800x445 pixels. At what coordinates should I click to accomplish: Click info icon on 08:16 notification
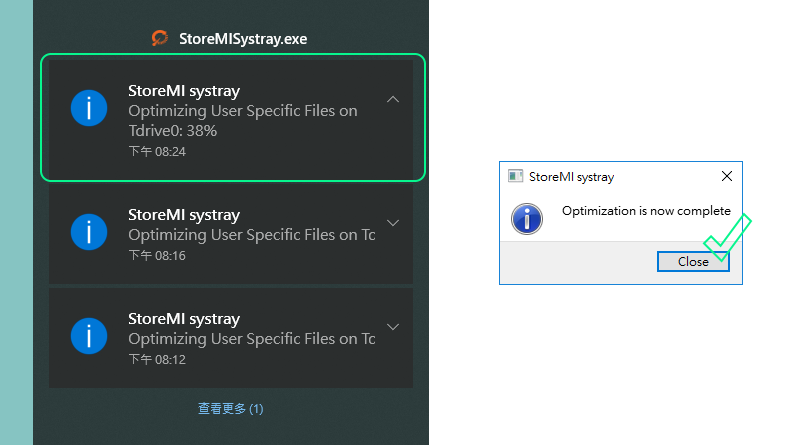click(x=89, y=232)
